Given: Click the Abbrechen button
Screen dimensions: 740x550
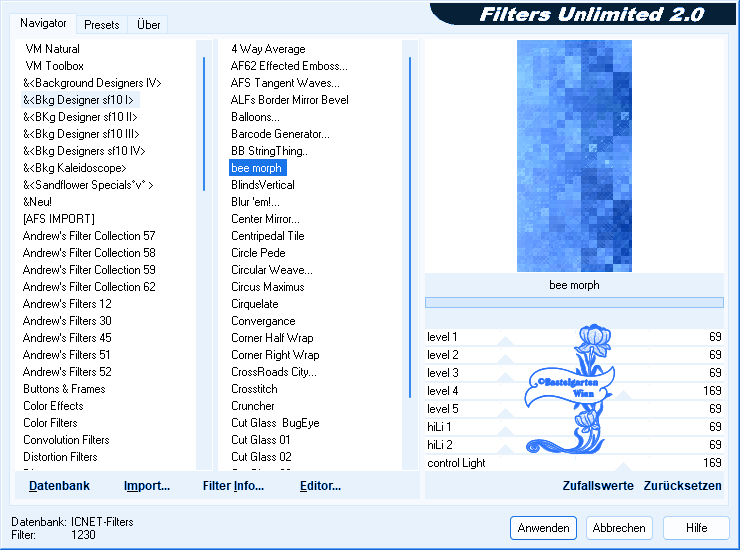Looking at the screenshot, I should [x=619, y=528].
